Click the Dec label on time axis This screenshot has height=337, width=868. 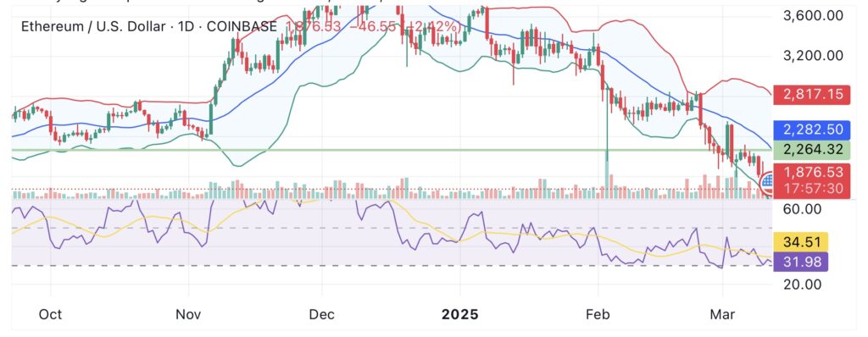(x=321, y=314)
